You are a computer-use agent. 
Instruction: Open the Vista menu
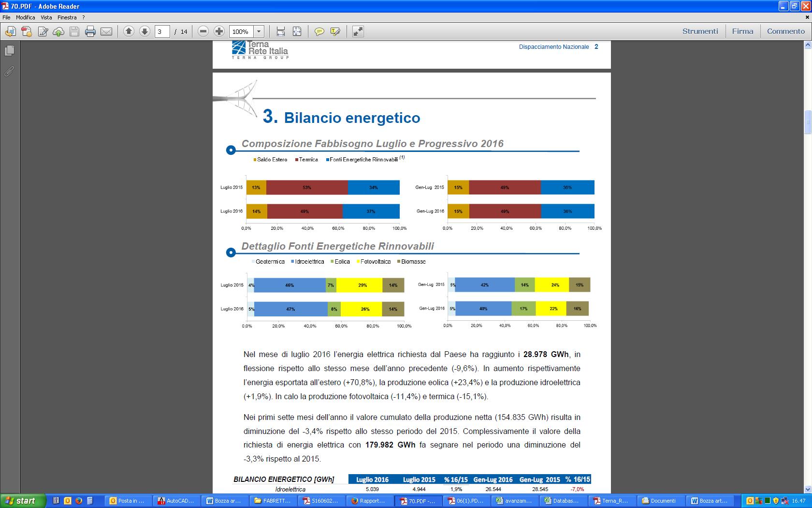coord(46,17)
